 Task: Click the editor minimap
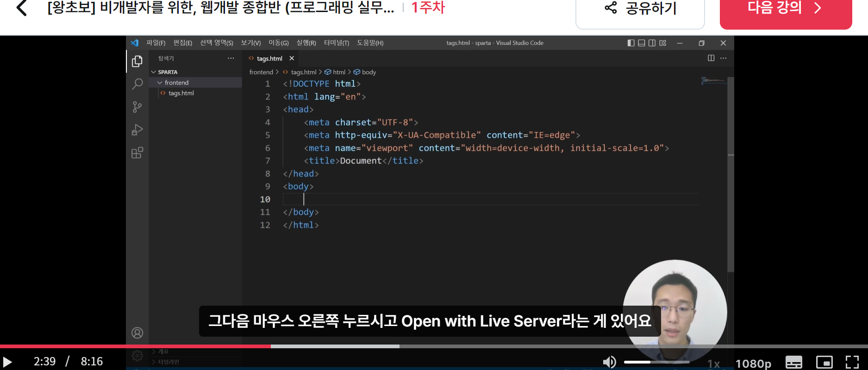(713, 81)
